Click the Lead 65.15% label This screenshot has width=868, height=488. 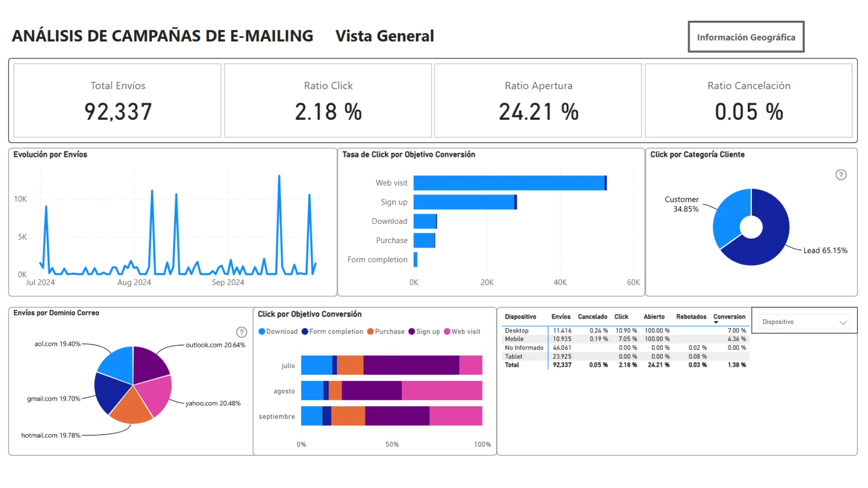(x=825, y=251)
